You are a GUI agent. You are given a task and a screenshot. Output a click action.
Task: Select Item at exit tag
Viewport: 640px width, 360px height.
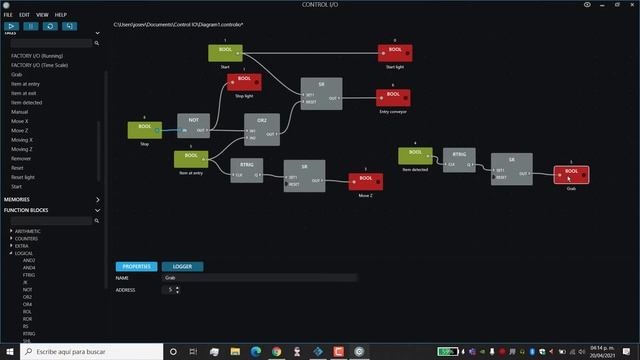coord(24,93)
